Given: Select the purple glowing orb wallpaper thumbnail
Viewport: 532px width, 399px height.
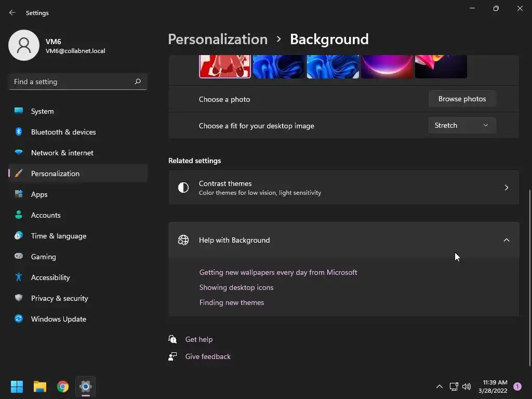Looking at the screenshot, I should (x=387, y=67).
